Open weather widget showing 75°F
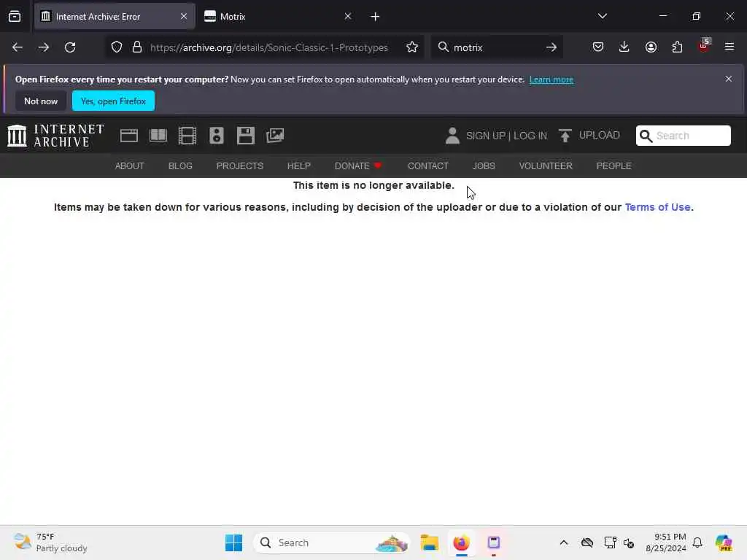 [50, 542]
